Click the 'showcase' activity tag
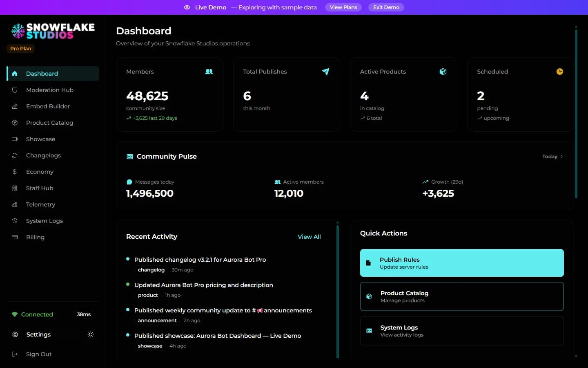Image resolution: width=588 pixels, height=368 pixels. [150, 346]
